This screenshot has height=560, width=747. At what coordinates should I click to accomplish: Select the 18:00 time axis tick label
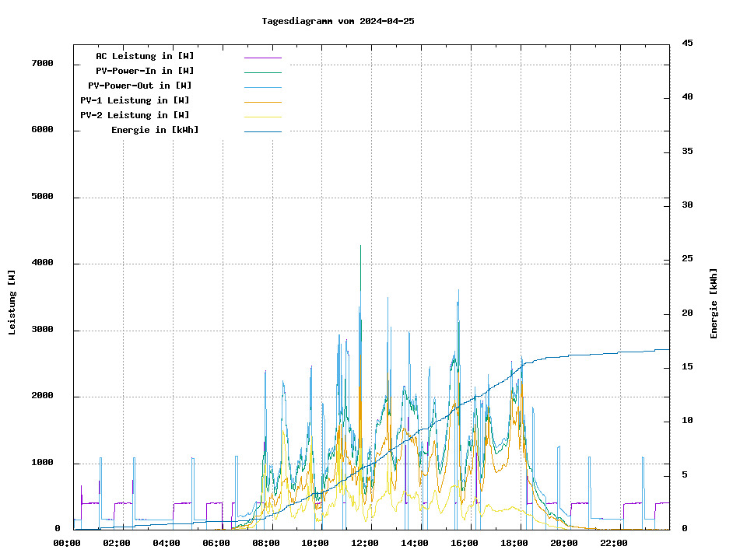pyautogui.click(x=514, y=543)
